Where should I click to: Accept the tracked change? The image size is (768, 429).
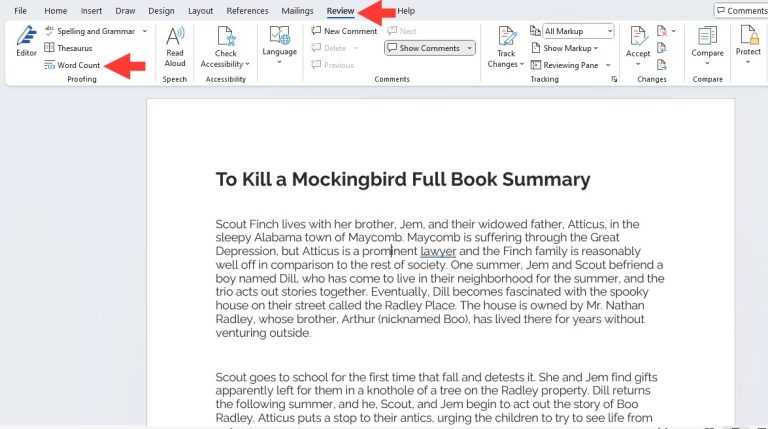tap(638, 40)
